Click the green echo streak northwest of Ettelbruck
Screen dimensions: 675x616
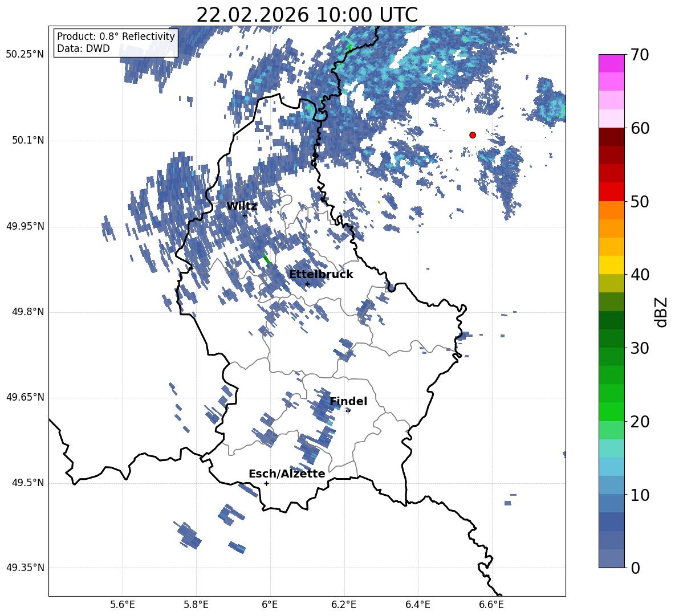point(266,258)
